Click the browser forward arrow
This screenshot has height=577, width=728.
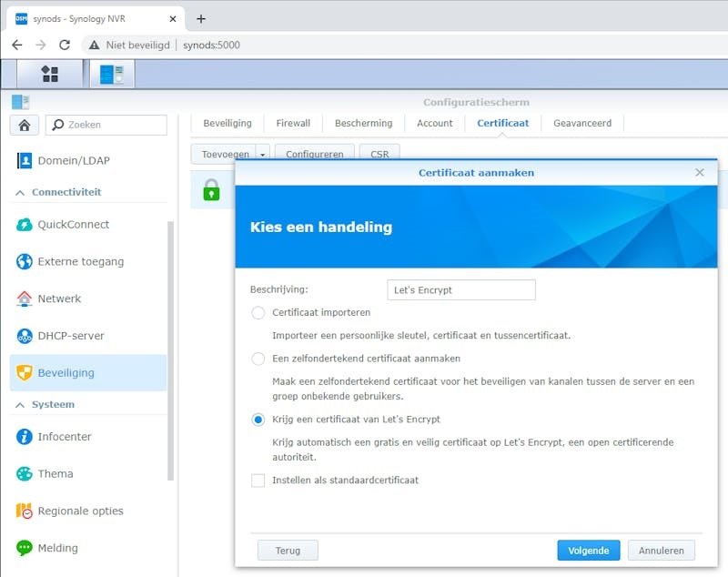41,45
